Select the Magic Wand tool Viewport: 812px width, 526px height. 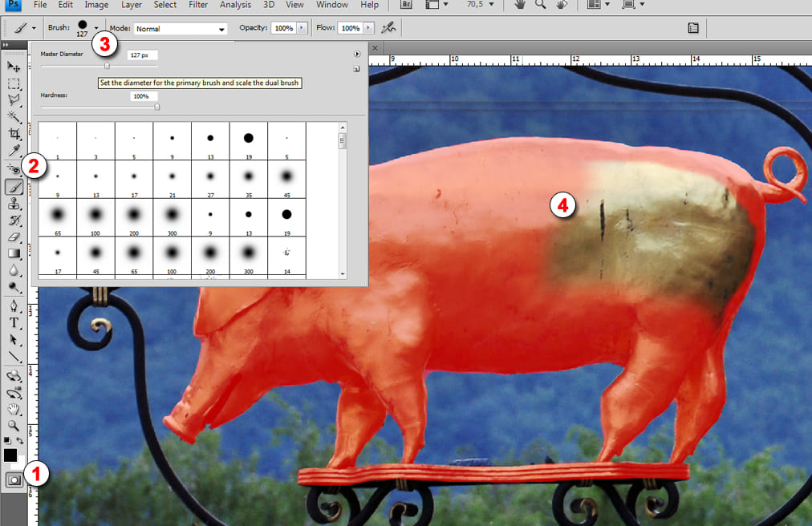coord(14,117)
